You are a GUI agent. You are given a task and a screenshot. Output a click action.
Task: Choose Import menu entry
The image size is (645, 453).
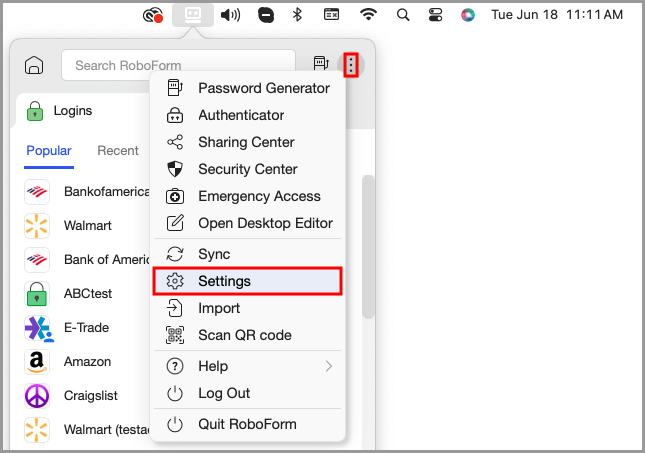[x=248, y=308]
